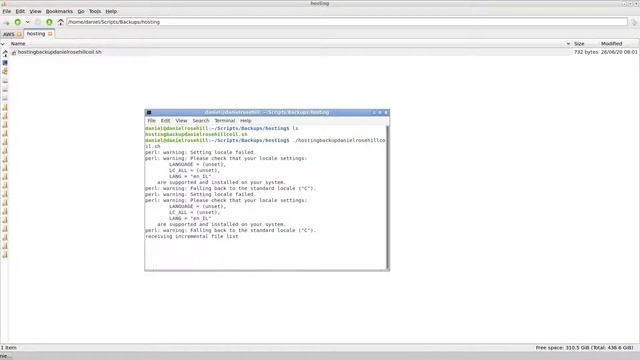Screen dimensions: 640x360
Task: Click the shell script file icon
Action: tap(14, 52)
